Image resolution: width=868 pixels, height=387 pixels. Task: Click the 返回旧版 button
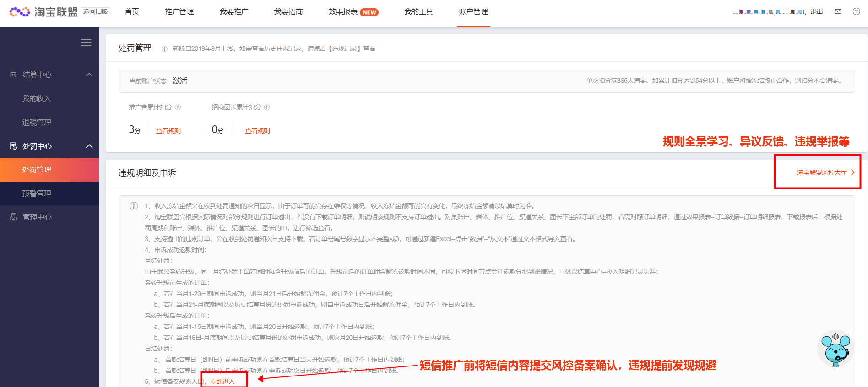tap(95, 12)
